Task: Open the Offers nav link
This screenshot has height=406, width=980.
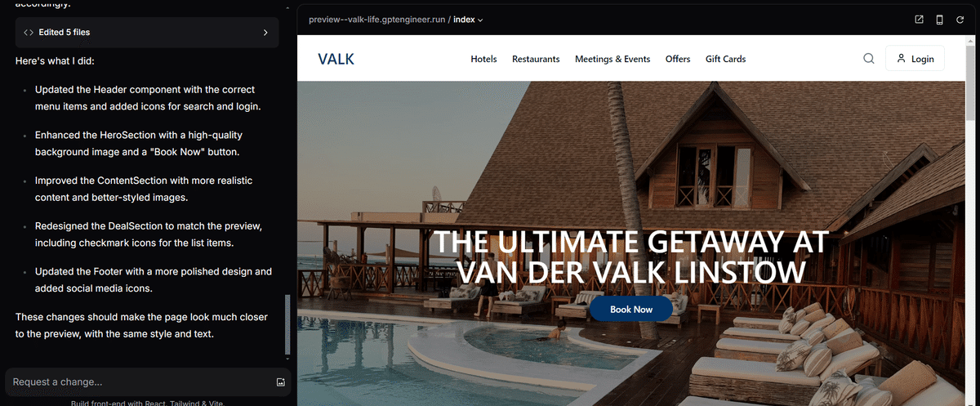Action: coord(678,59)
